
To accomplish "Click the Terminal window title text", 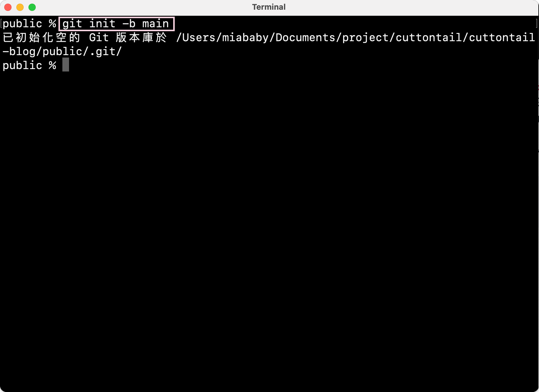I will 269,7.
